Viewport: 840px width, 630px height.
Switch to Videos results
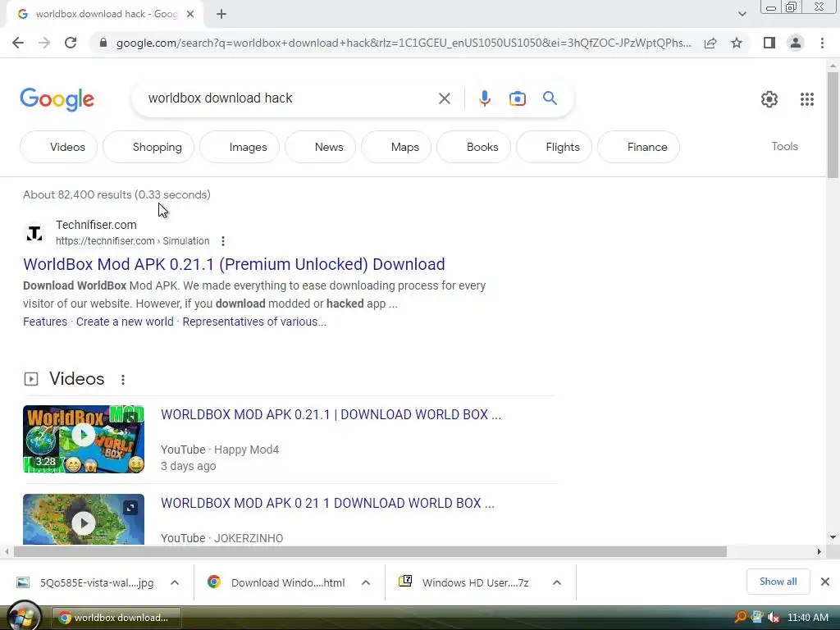[x=59, y=147]
